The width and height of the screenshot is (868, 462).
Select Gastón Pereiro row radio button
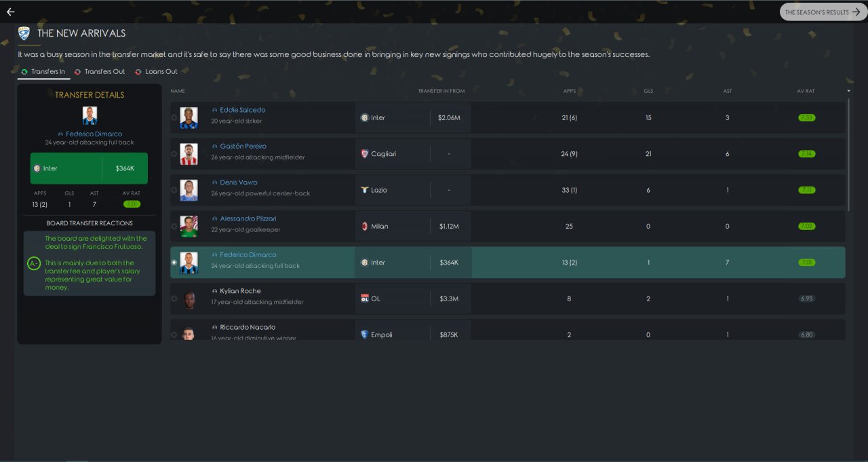(174, 154)
